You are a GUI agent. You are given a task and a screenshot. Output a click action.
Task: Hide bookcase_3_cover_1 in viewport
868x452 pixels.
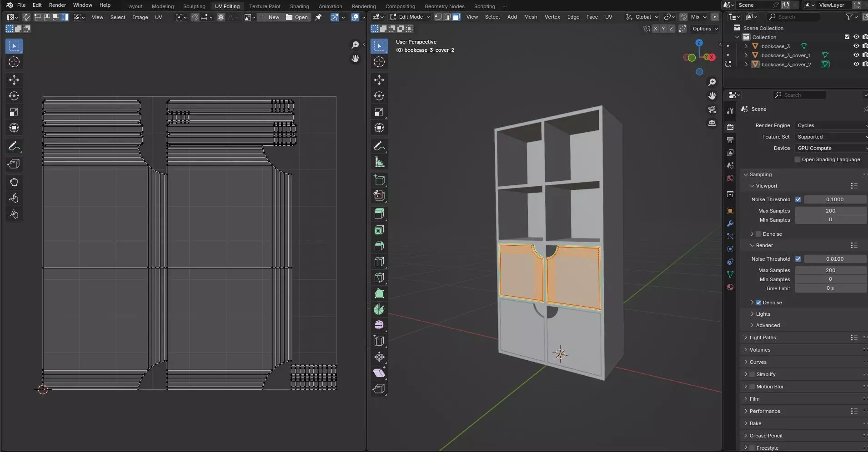pyautogui.click(x=856, y=55)
